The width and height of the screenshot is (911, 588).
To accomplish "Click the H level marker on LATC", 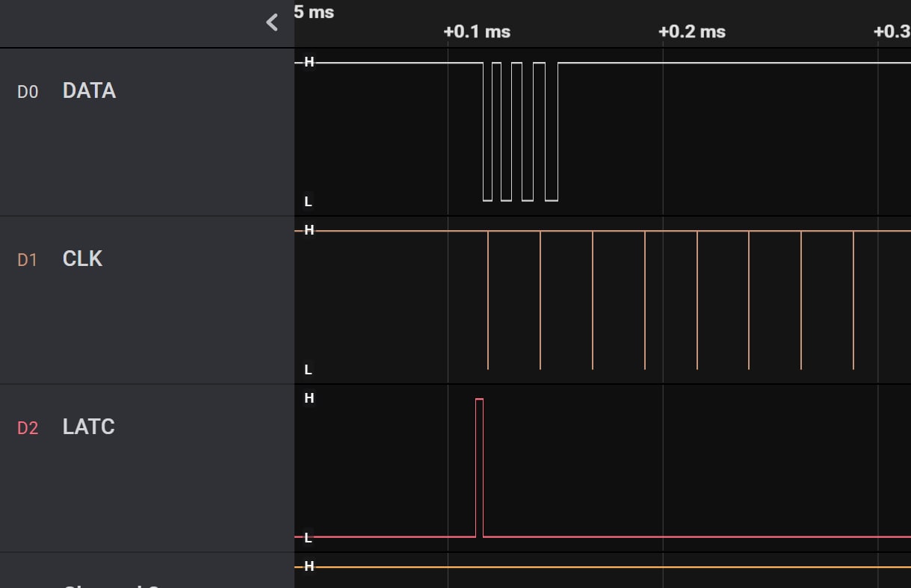I will point(309,398).
